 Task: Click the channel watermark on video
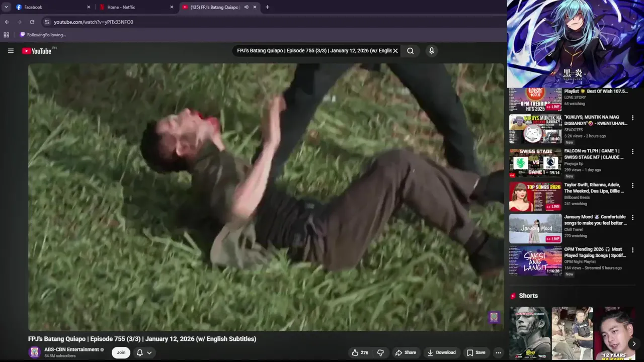pyautogui.click(x=494, y=317)
